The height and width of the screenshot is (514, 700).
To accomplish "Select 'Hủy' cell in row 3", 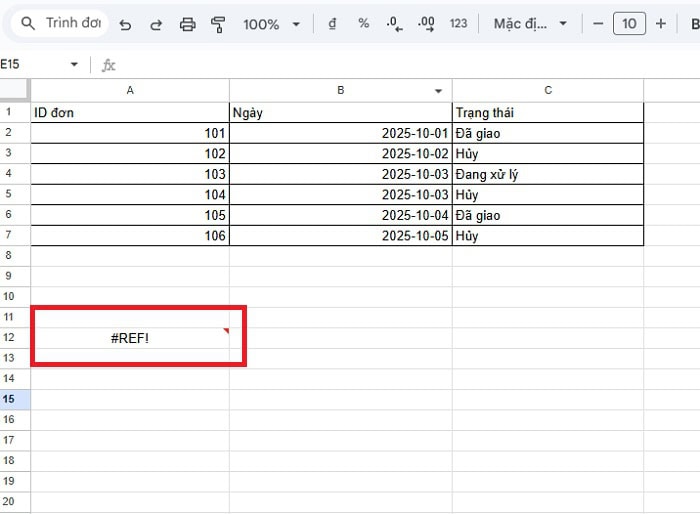I will (x=548, y=154).
